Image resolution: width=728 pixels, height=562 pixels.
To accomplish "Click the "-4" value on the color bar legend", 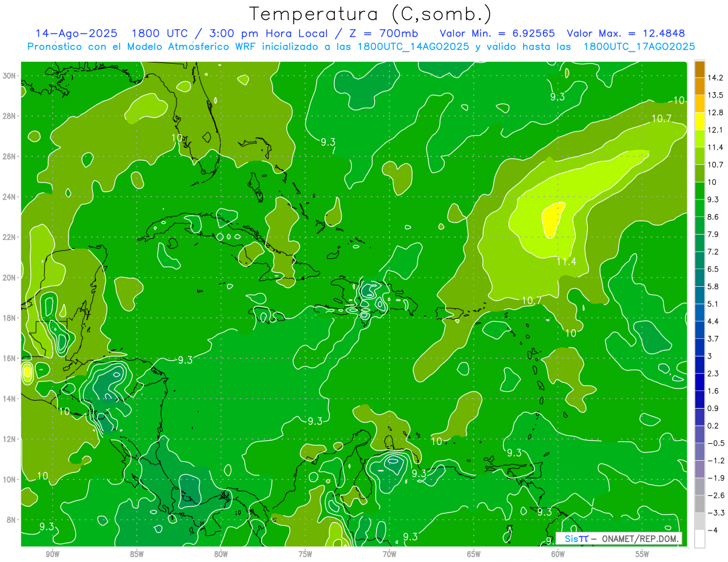I will pos(712,530).
